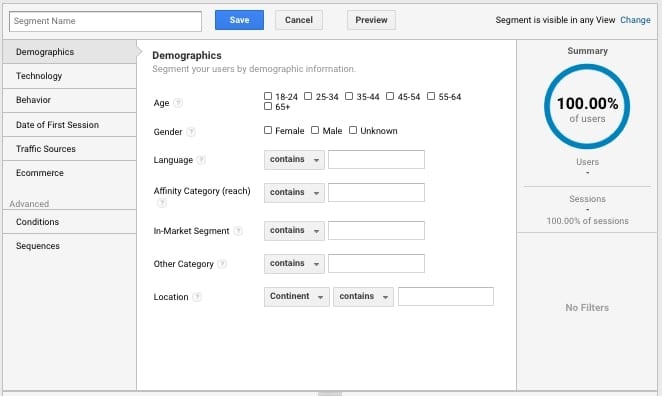The height and width of the screenshot is (396, 662).
Task: Open Language contains operator dropdown
Action: point(294,160)
